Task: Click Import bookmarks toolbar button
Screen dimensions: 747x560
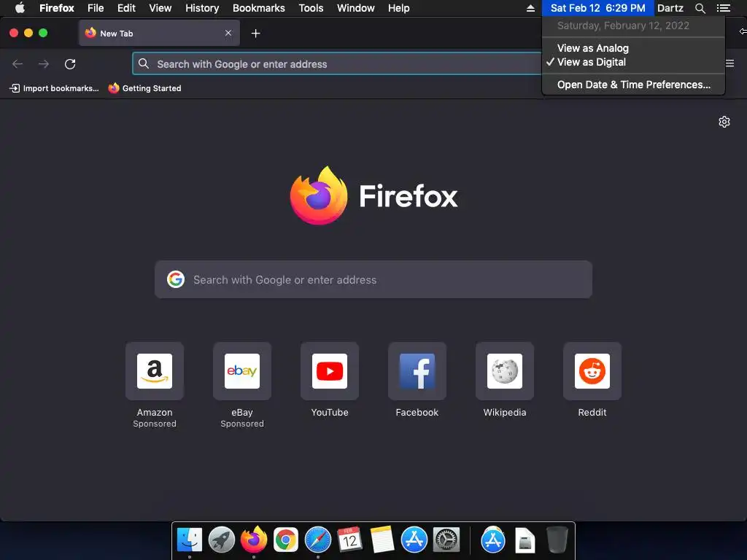Action: (54, 88)
